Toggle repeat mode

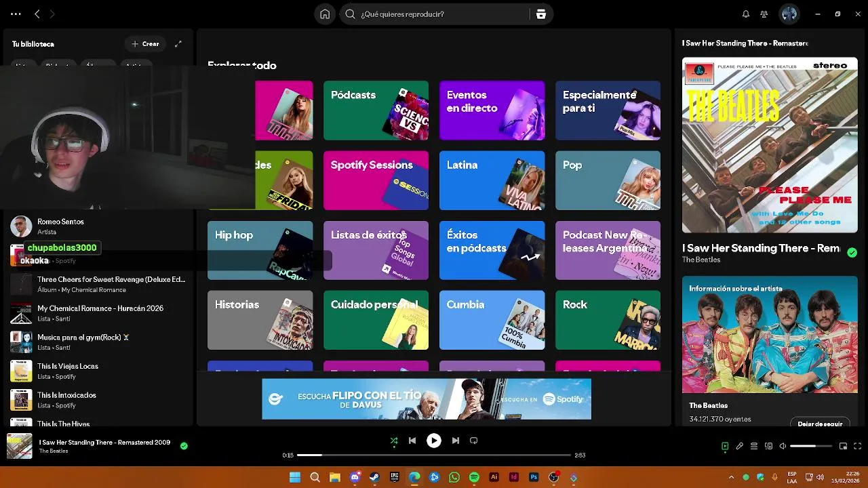click(474, 441)
